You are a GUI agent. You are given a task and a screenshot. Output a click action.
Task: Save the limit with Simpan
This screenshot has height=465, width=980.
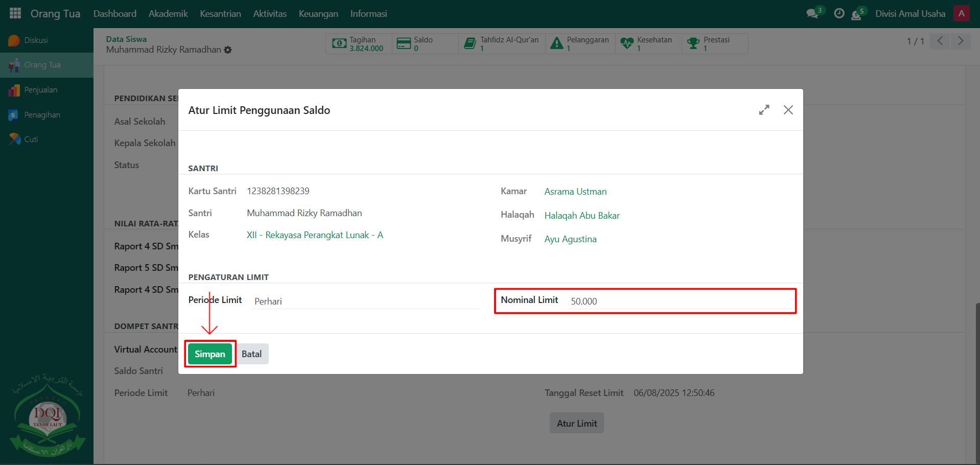[x=209, y=354]
